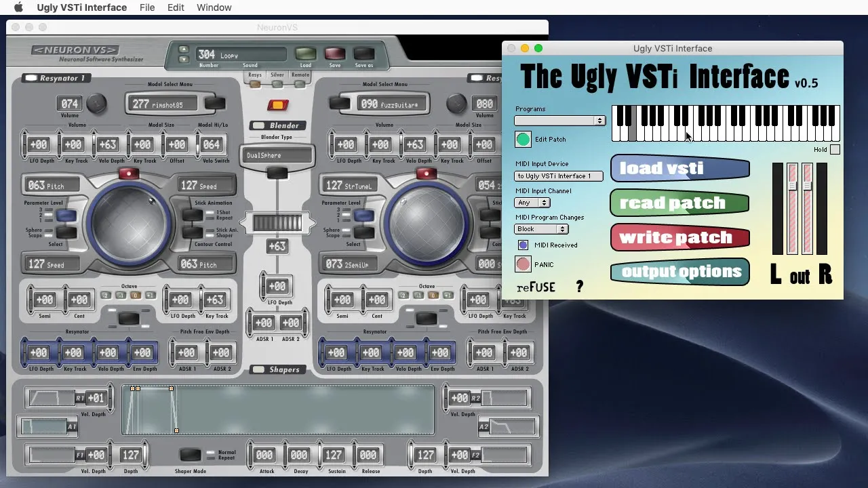Click the orange button above Blender
Image resolution: width=868 pixels, height=488 pixels.
pyautogui.click(x=277, y=105)
